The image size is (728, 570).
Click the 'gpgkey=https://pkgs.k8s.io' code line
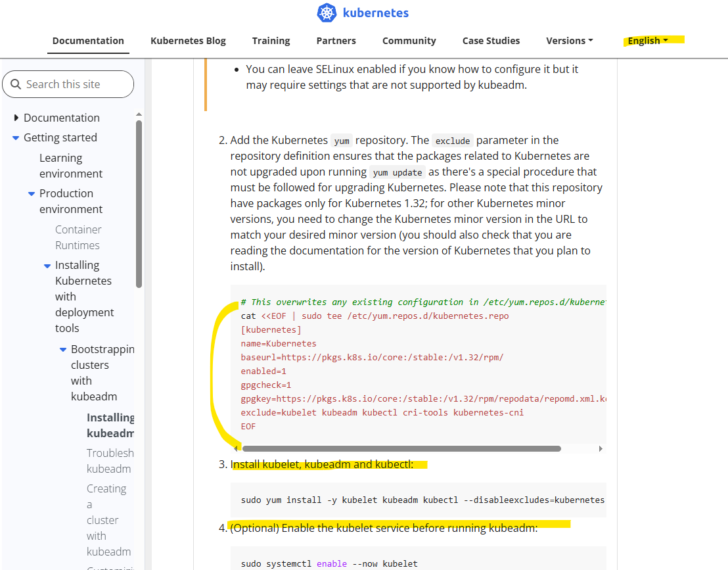pyautogui.click(x=423, y=398)
